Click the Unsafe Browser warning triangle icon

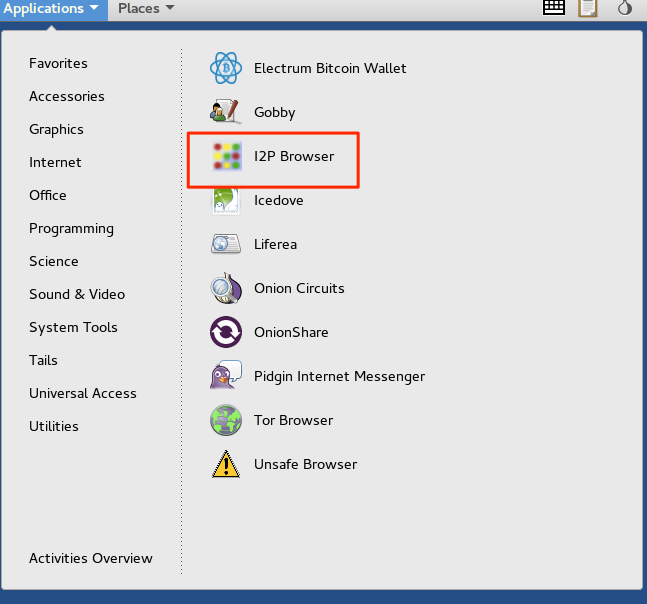pyautogui.click(x=226, y=464)
